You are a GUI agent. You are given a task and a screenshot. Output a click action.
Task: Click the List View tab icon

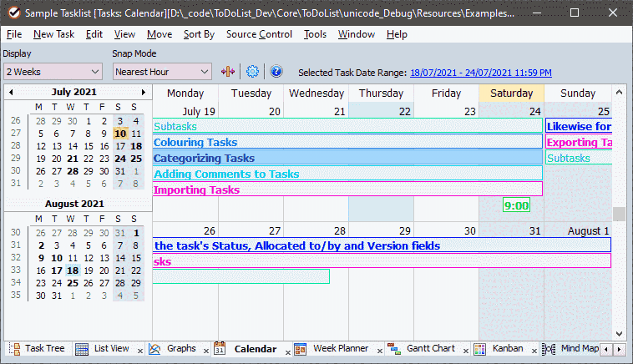click(82, 349)
